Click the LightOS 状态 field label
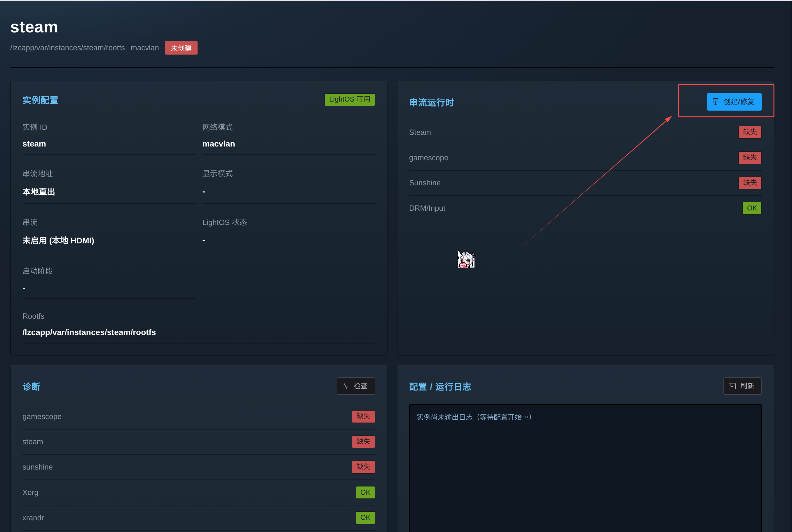 point(224,223)
